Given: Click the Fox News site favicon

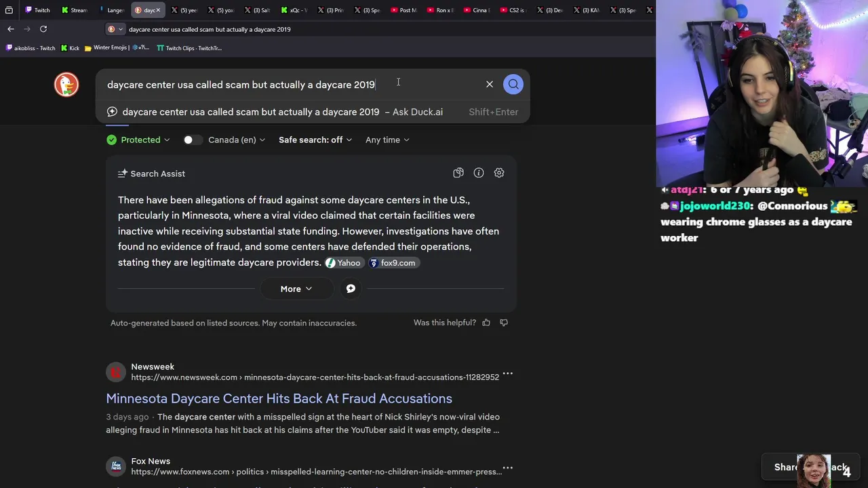Looking at the screenshot, I should tap(116, 466).
